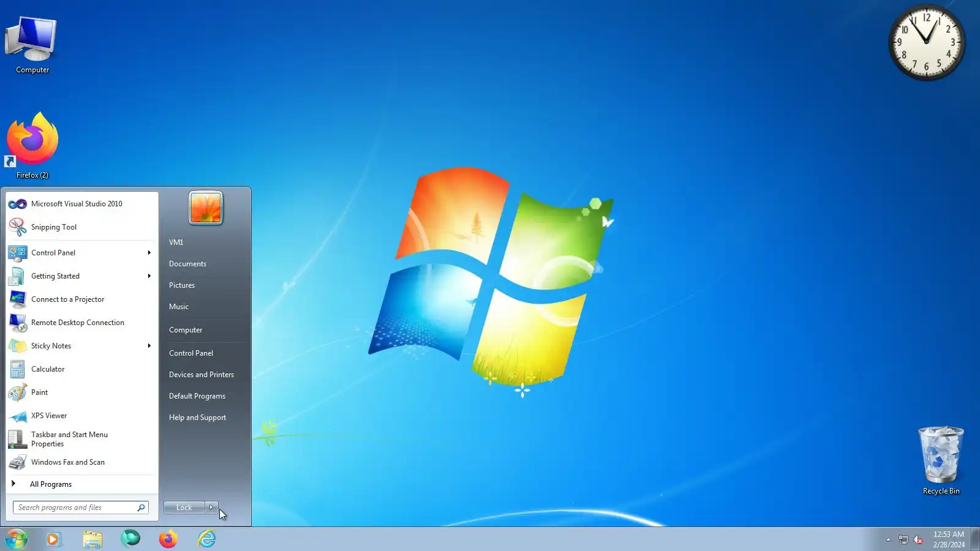Launch Internet Explorer from the taskbar
Screen dimensions: 980x551
tap(206, 539)
